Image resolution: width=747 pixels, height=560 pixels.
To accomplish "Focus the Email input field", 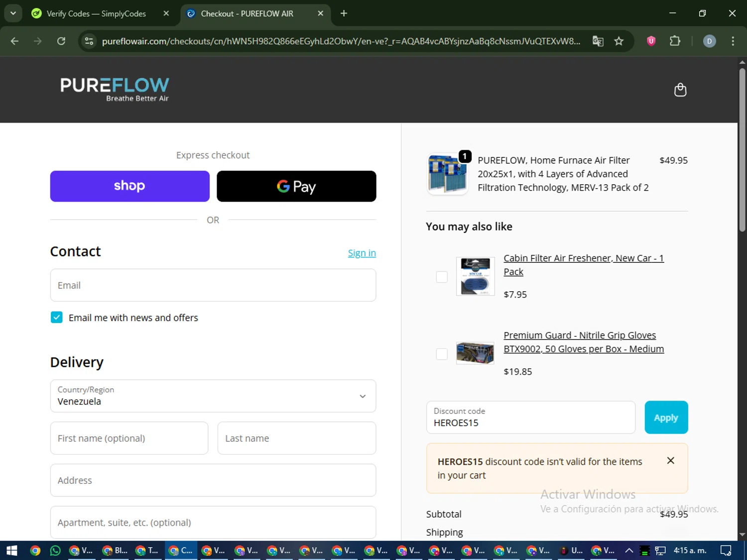I will coord(213,285).
